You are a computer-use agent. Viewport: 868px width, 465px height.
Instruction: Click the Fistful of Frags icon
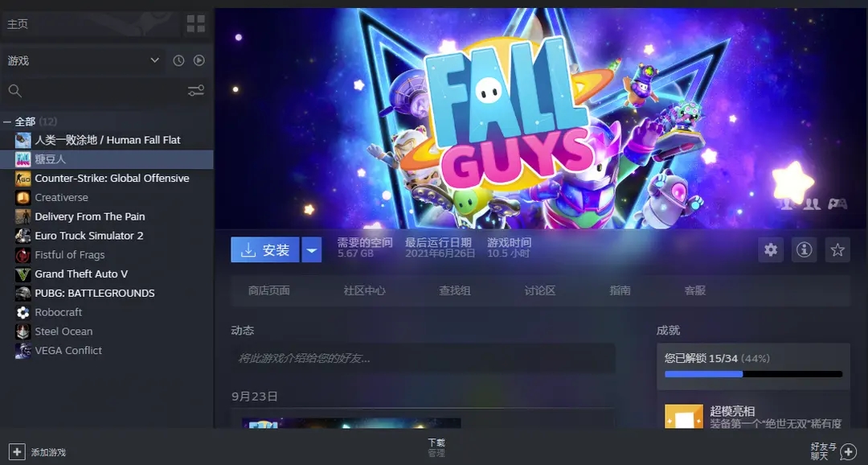tap(23, 255)
